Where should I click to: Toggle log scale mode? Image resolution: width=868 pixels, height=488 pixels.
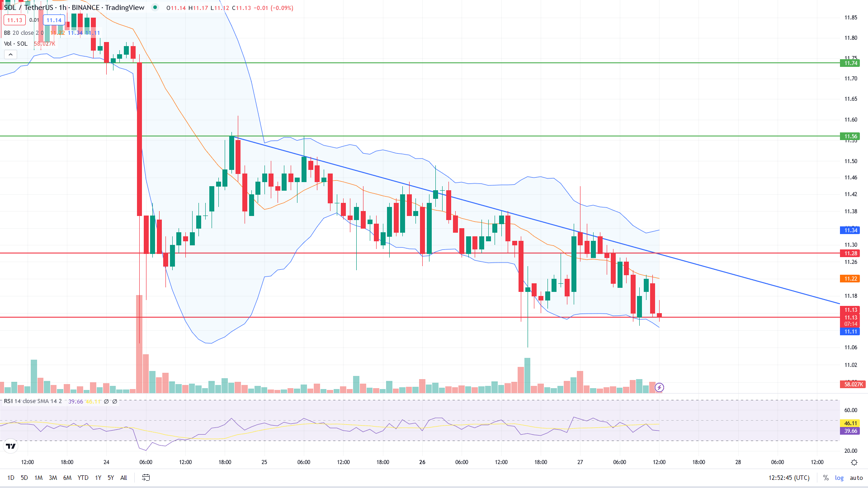[x=839, y=478]
